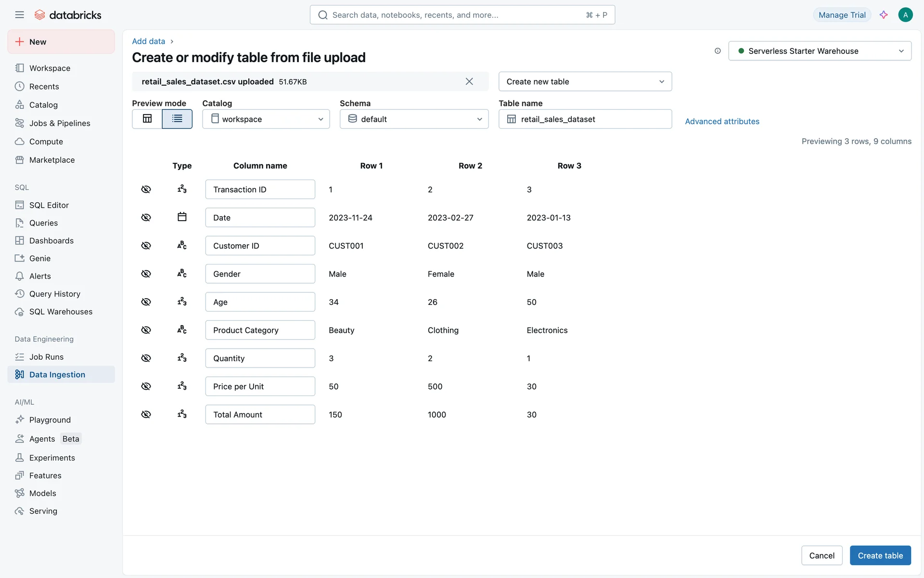Open user avatar account menu
The height and width of the screenshot is (578, 924).
[x=905, y=15]
